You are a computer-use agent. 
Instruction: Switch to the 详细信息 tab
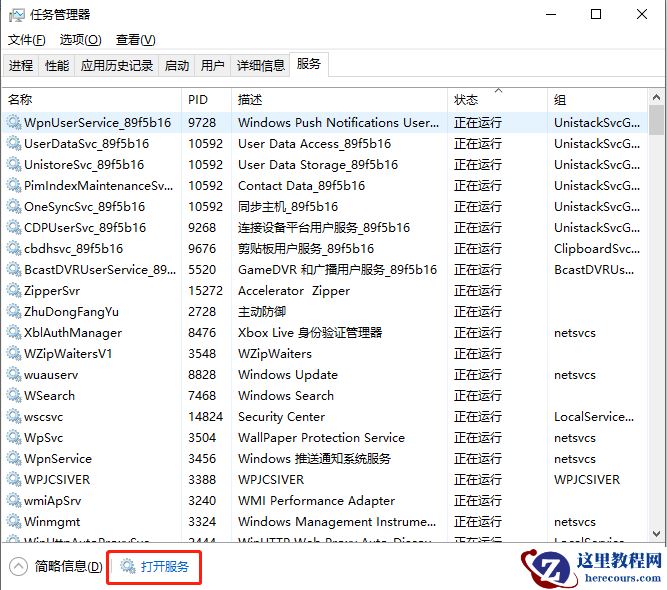coord(260,66)
